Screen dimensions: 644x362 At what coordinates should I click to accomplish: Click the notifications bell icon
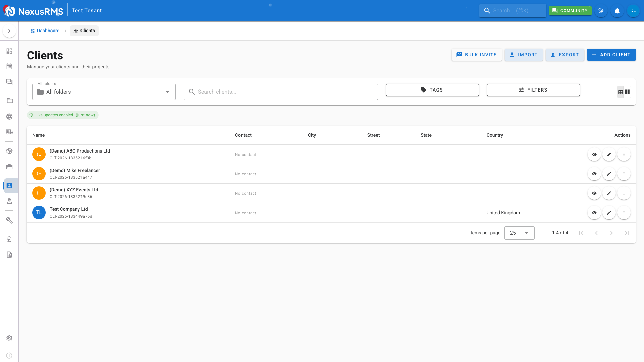(x=617, y=11)
